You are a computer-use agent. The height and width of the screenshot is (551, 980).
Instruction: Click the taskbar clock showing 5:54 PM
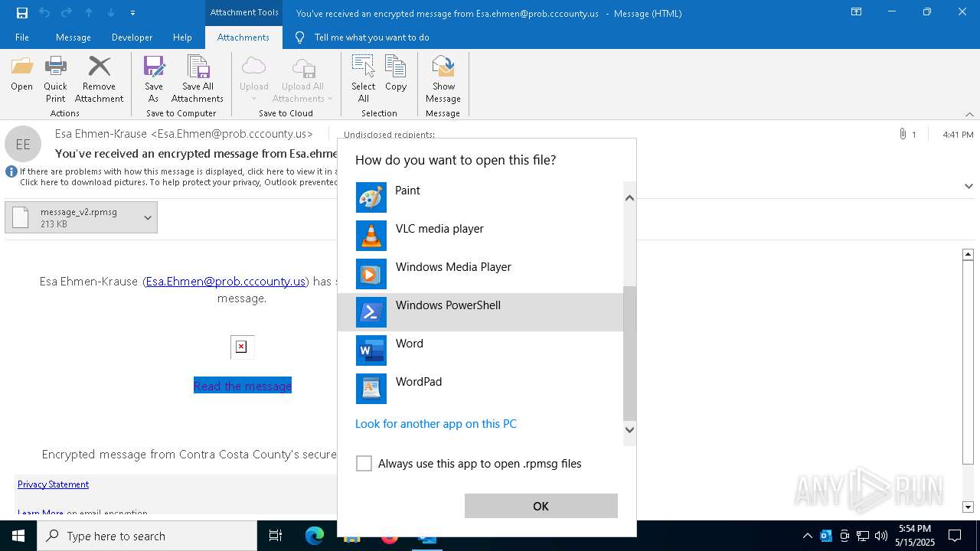click(x=915, y=536)
